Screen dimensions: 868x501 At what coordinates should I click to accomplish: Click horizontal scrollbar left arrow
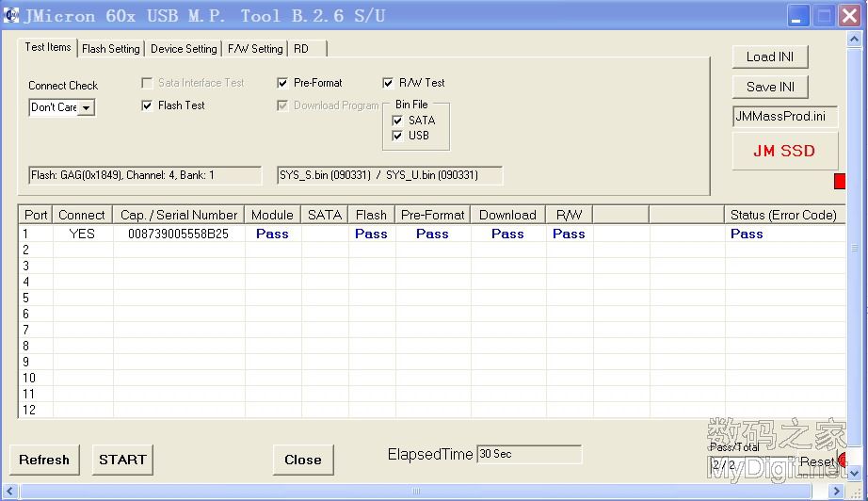pos(9,491)
